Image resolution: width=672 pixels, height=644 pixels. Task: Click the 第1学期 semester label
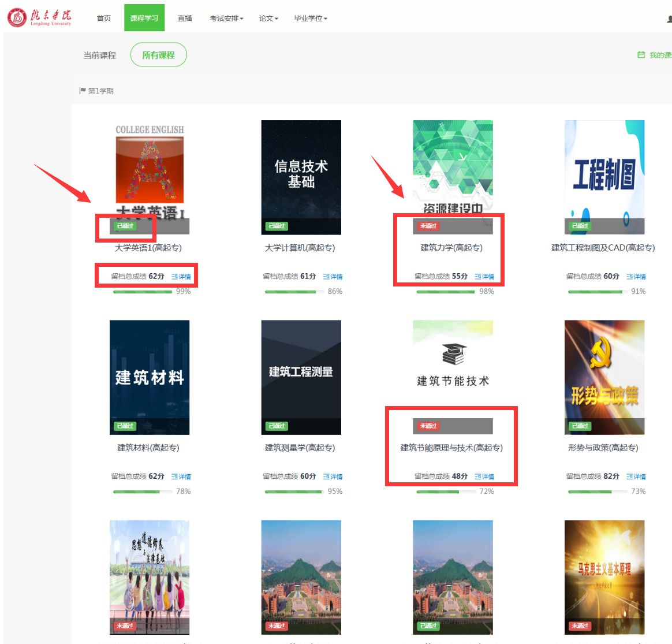(100, 91)
